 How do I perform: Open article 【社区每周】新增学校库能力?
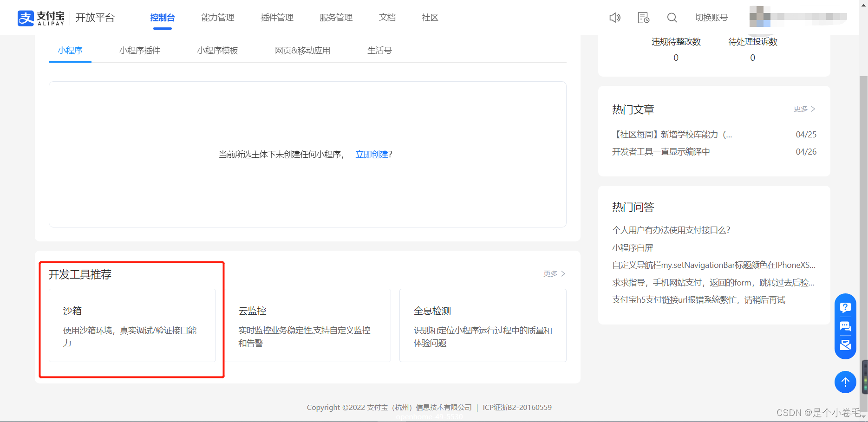click(672, 135)
